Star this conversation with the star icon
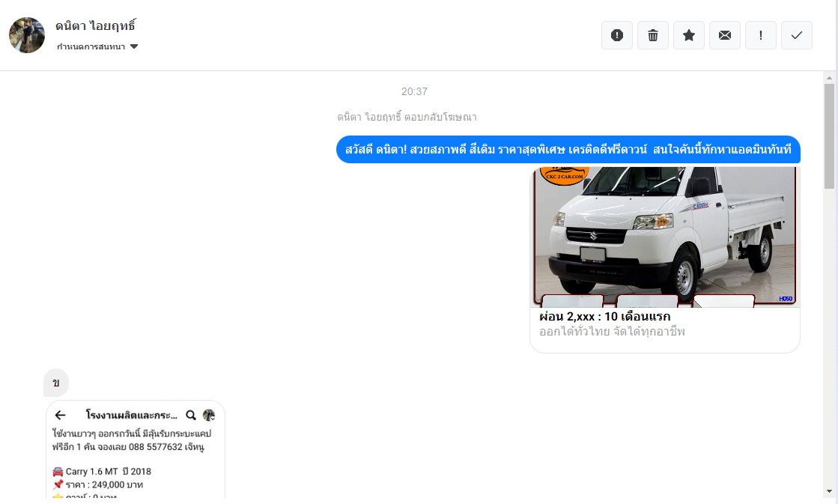 click(689, 35)
